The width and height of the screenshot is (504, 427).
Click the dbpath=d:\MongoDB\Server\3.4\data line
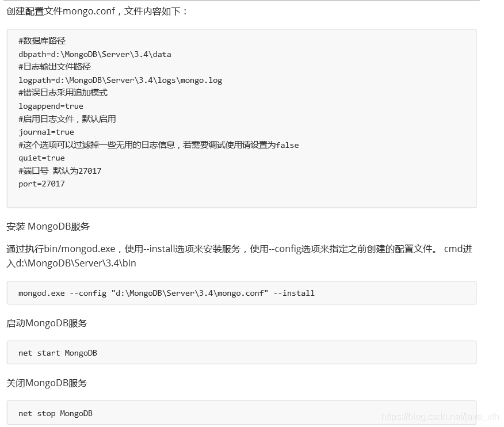[x=95, y=54]
